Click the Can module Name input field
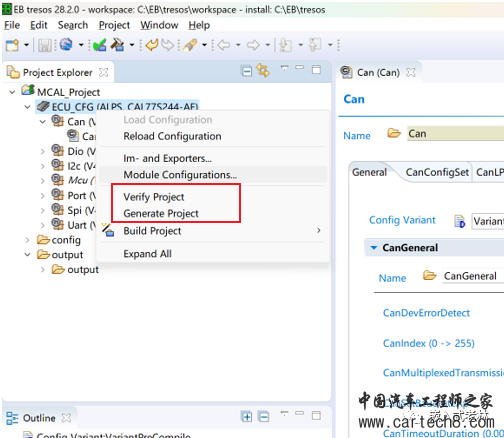Screen dimensions: 504x438 [455, 134]
